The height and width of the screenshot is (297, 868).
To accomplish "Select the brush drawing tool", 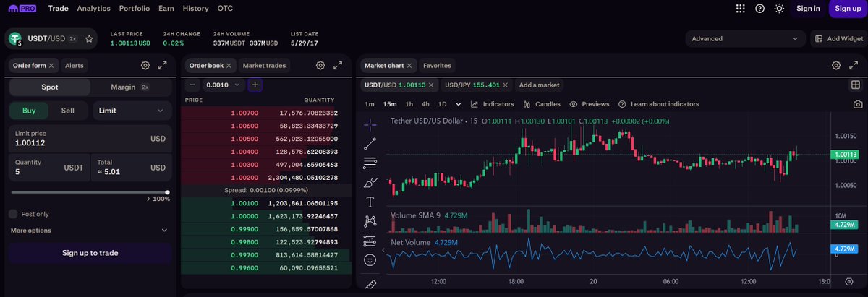I will [370, 182].
